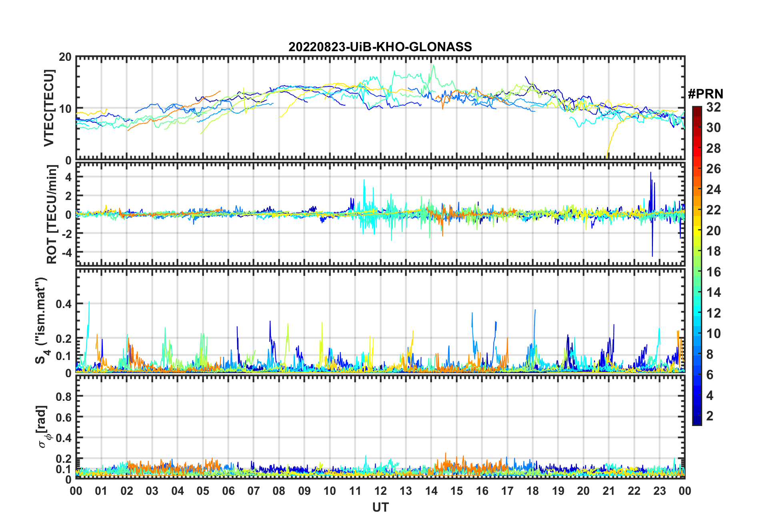Screen dimensions: 761x532
Task: Pick colorbar tick label "10" beside PRN scale
Action: (x=713, y=334)
